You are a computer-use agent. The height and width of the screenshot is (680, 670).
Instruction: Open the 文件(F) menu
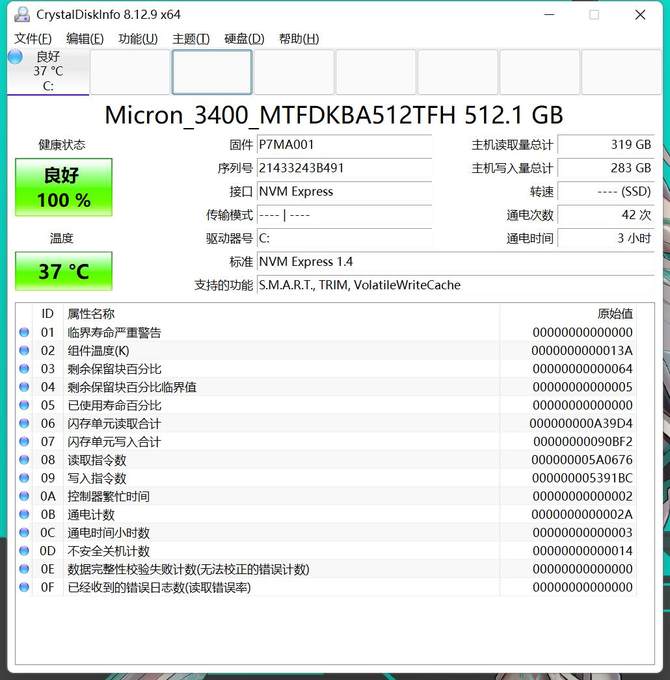click(x=33, y=39)
